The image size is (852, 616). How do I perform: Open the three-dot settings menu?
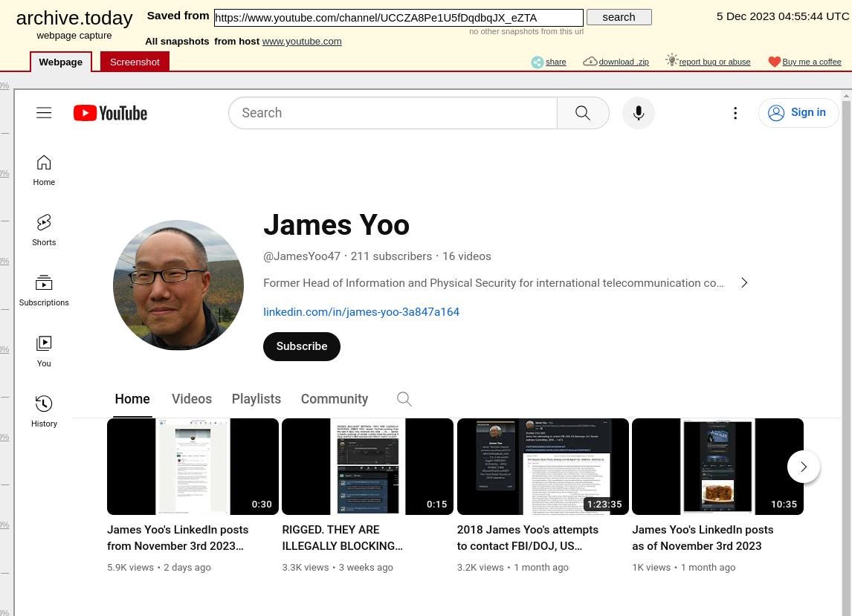735,113
